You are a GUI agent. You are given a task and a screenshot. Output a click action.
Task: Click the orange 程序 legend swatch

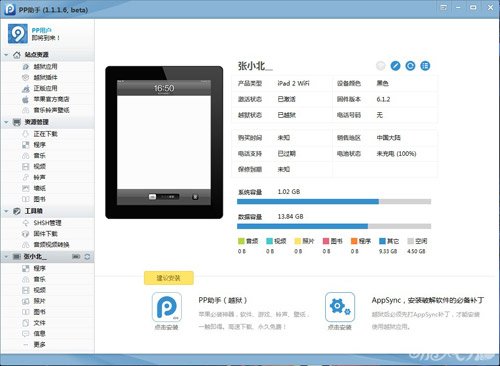click(354, 241)
